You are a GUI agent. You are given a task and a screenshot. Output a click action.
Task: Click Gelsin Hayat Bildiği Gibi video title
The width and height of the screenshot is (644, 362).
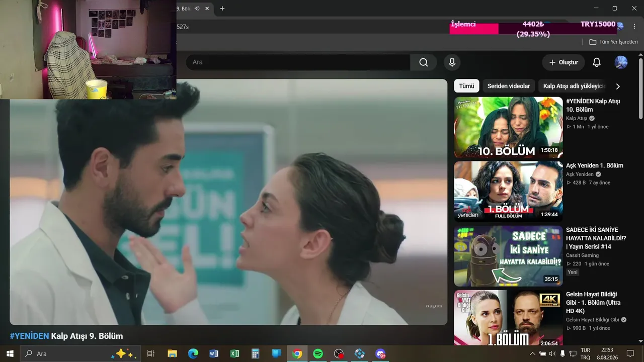593,303
